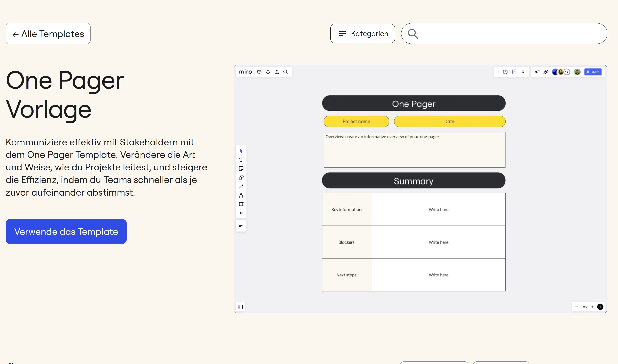Click the Overview text box
The height and width of the screenshot is (364, 618).
coord(415,150)
